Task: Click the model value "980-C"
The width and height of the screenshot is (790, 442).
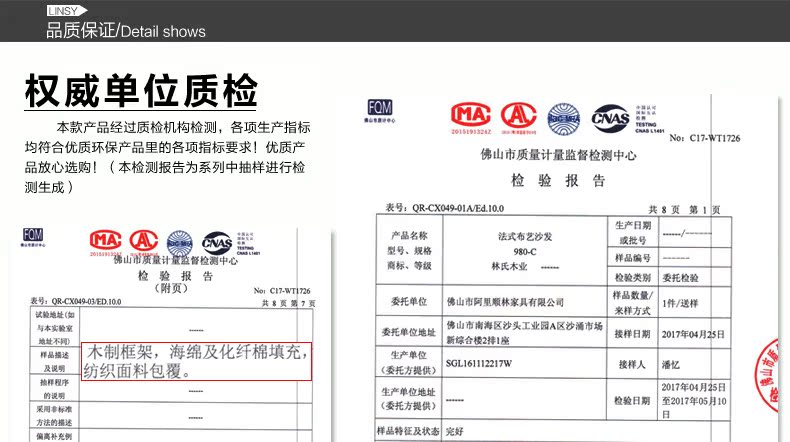Action: pos(525,251)
